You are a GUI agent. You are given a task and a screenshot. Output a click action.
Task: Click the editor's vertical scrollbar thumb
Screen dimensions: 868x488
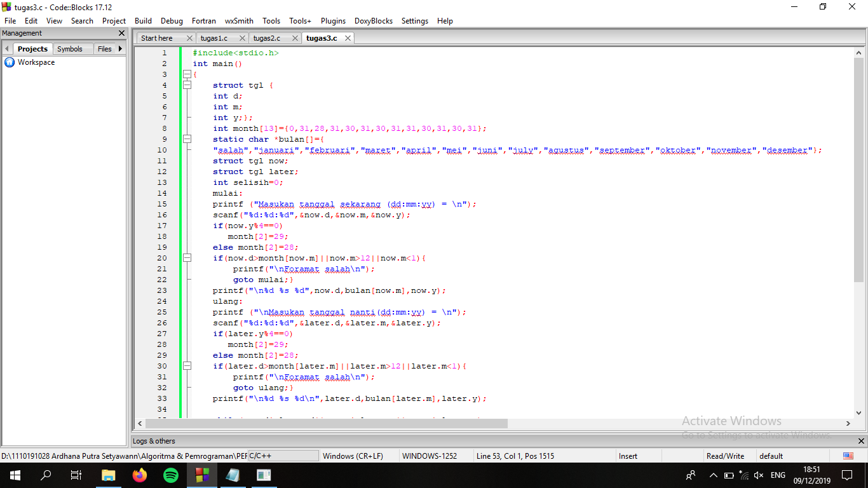[x=859, y=170]
